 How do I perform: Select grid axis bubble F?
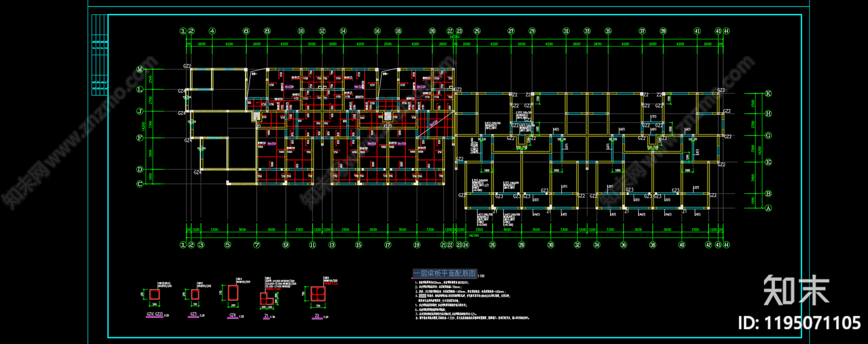pyautogui.click(x=140, y=138)
